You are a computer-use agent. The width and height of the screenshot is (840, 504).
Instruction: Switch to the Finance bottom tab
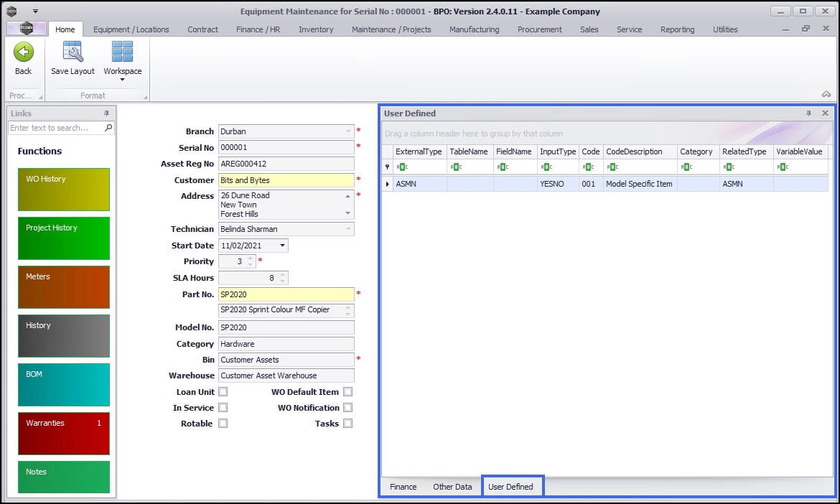click(403, 487)
